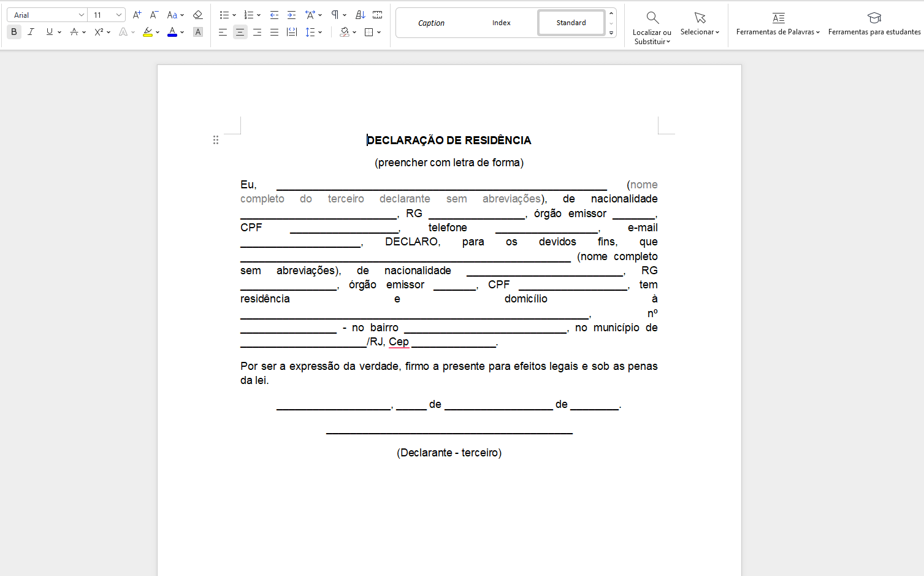
Task: Insert a numbered list
Action: tap(248, 15)
